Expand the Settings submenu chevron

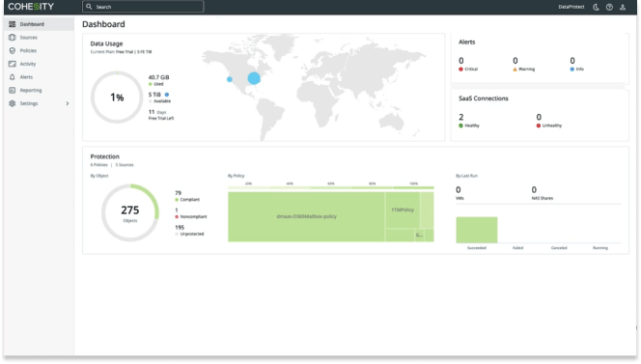(68, 103)
